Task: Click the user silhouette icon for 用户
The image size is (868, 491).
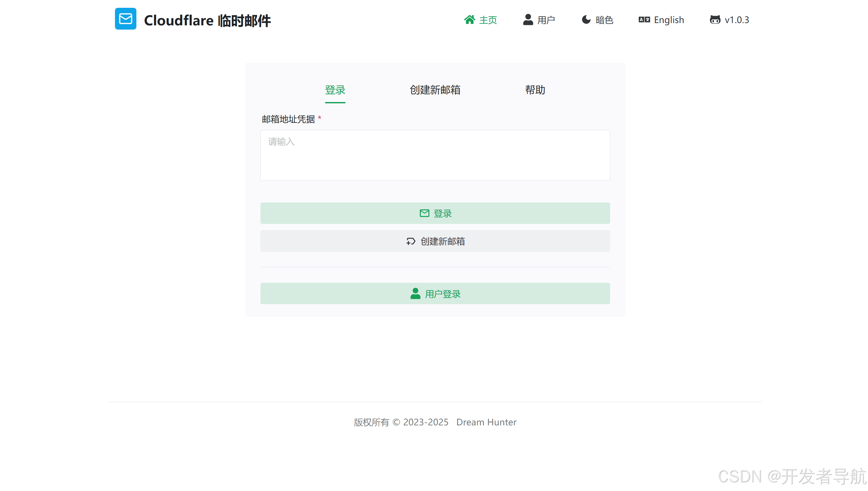Action: [528, 19]
